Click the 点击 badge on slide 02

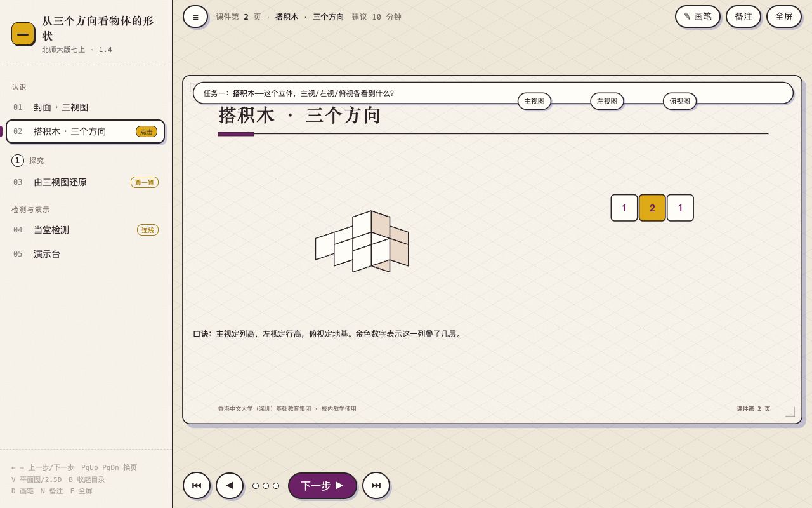(147, 131)
